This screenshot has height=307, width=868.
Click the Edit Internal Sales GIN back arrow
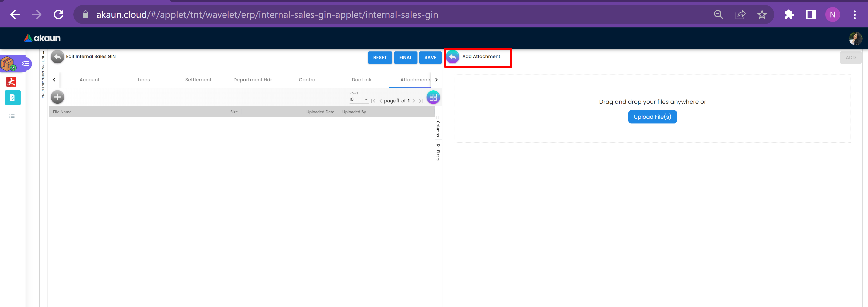58,57
